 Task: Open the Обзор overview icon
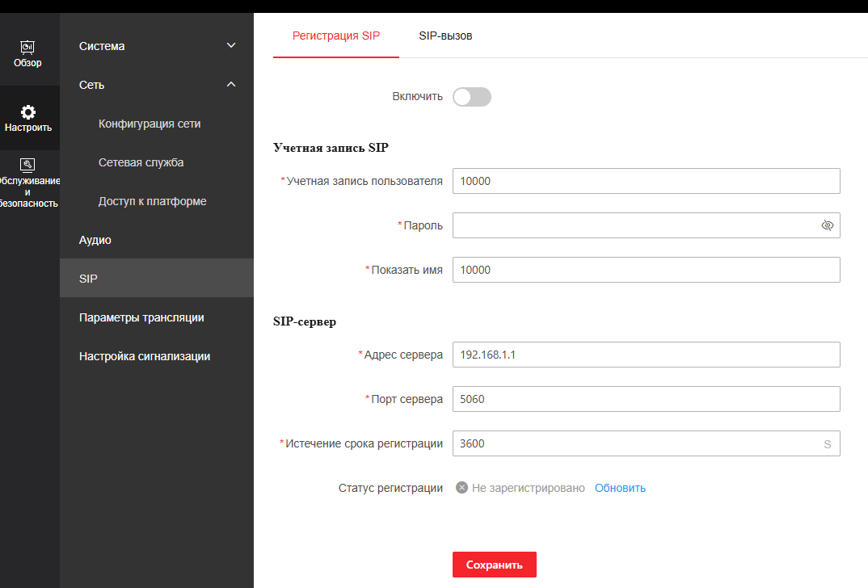(x=27, y=48)
